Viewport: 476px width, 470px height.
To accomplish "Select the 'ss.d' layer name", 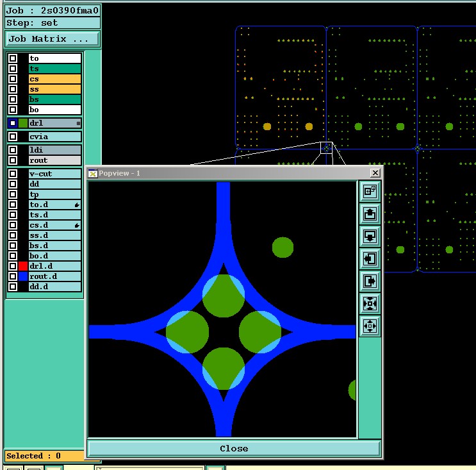I will tap(55, 235).
